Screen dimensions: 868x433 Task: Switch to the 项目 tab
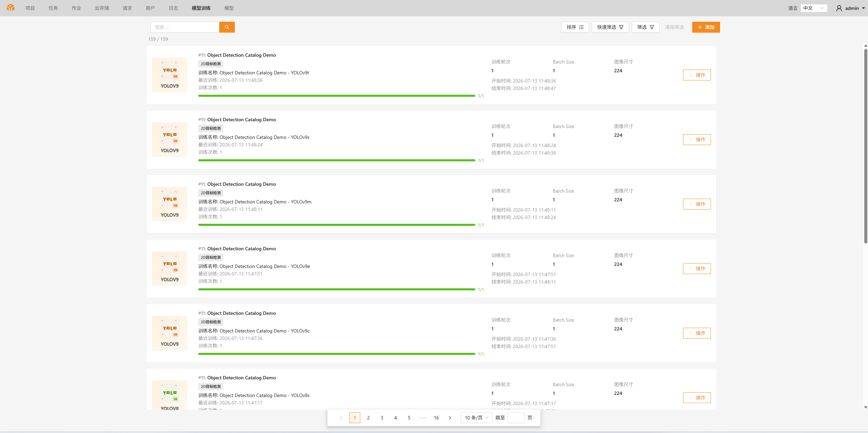tap(30, 8)
